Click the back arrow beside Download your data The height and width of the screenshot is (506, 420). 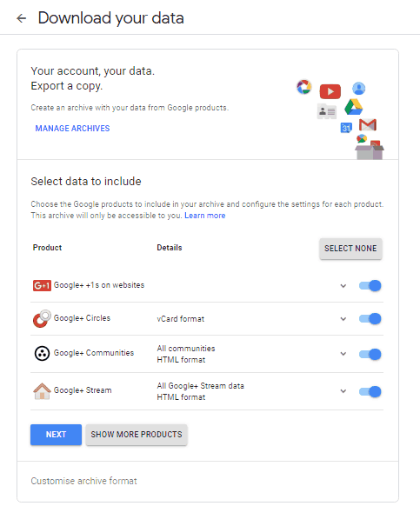click(x=22, y=18)
